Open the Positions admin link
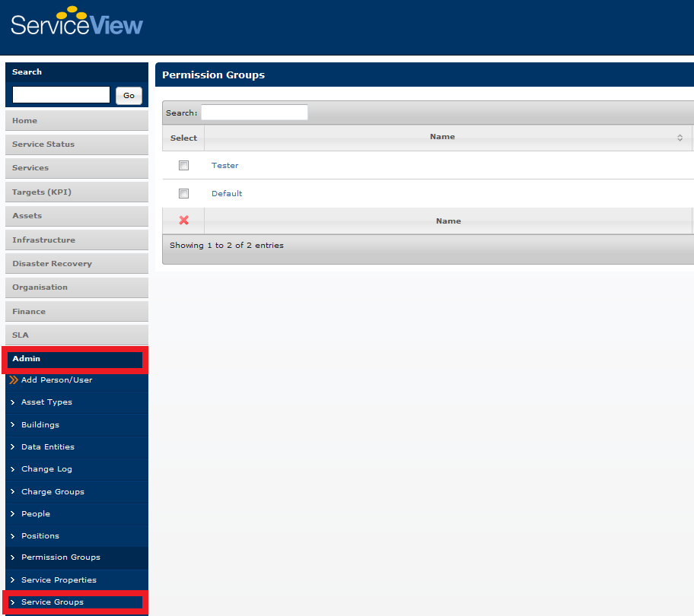Screen dimensions: 694x616 click(x=40, y=535)
